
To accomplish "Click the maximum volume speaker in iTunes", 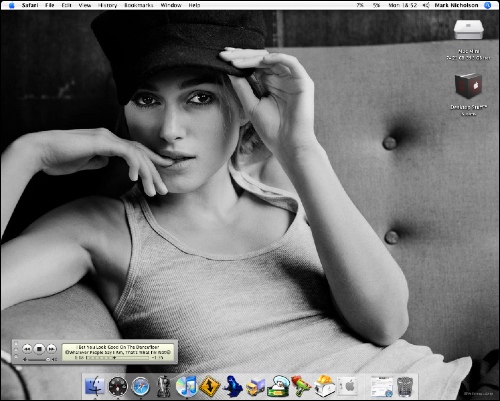I will coord(54,359).
